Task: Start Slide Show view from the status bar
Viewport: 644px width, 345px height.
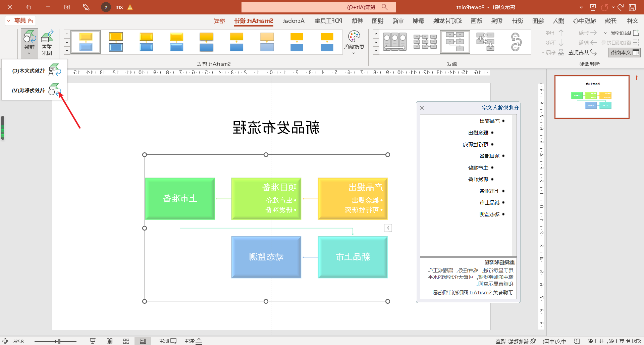Action: tap(93, 341)
